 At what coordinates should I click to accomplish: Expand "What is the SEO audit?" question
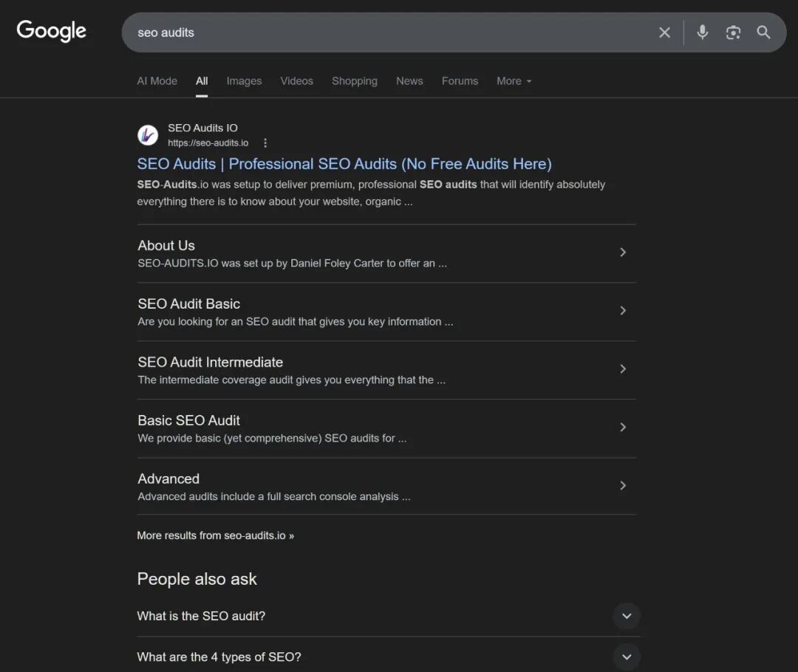pyautogui.click(x=626, y=616)
